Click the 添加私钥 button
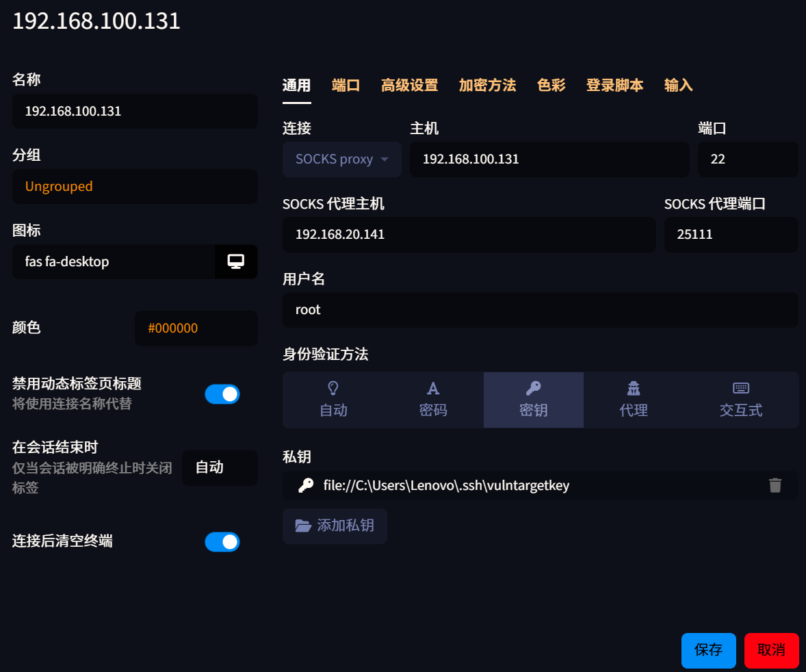The width and height of the screenshot is (806, 672). pos(335,526)
